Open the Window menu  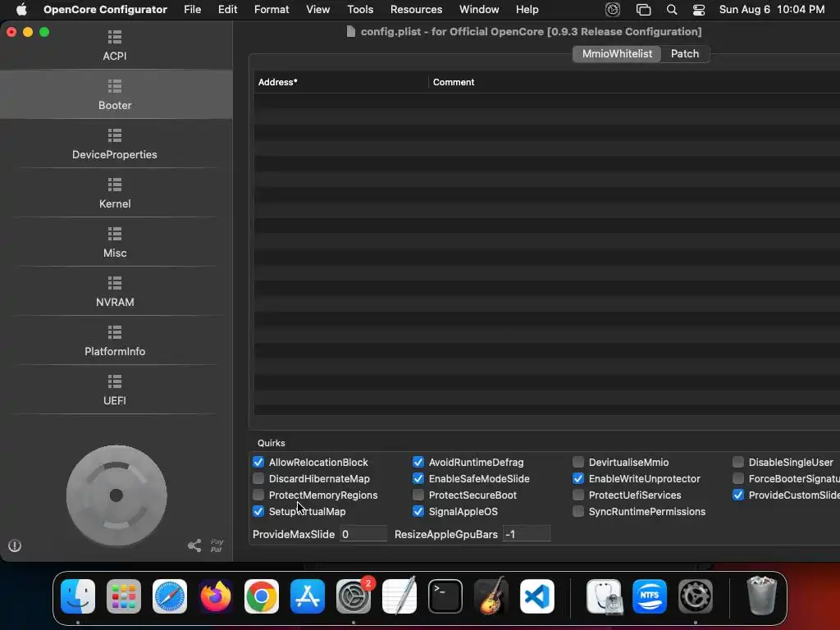click(479, 10)
